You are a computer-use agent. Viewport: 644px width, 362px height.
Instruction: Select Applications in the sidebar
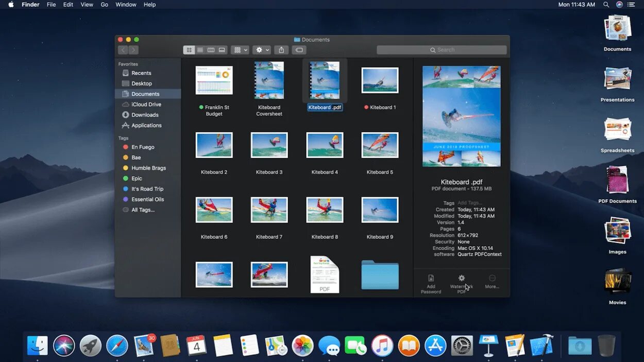[148, 125]
